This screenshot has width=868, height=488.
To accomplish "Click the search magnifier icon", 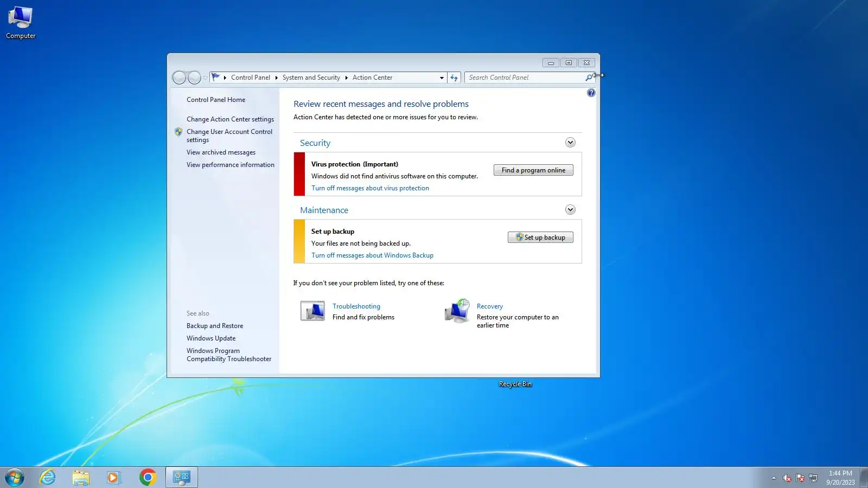I will click(589, 78).
